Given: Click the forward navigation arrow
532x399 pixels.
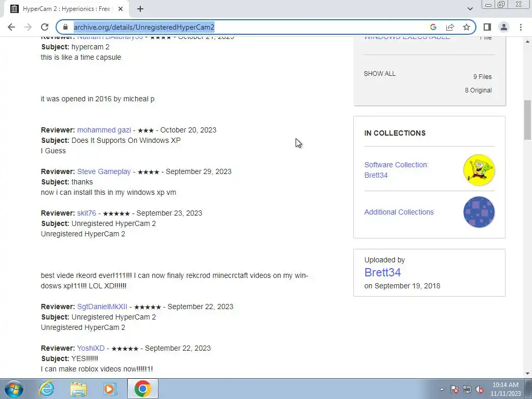Looking at the screenshot, I should coord(28,27).
